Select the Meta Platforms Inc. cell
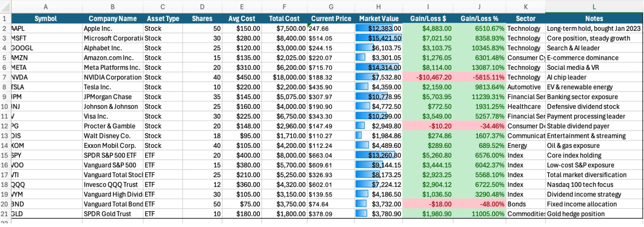This screenshot has height=227, width=644. (113, 68)
